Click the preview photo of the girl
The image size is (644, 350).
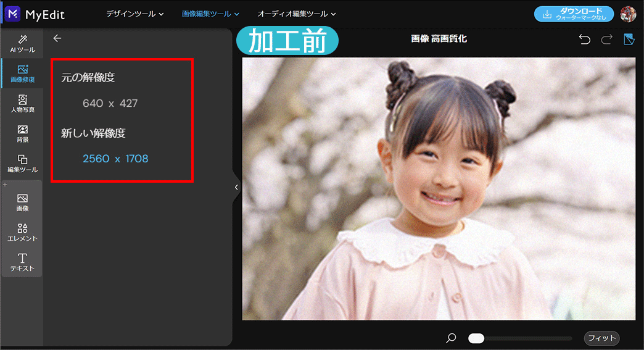(x=439, y=188)
